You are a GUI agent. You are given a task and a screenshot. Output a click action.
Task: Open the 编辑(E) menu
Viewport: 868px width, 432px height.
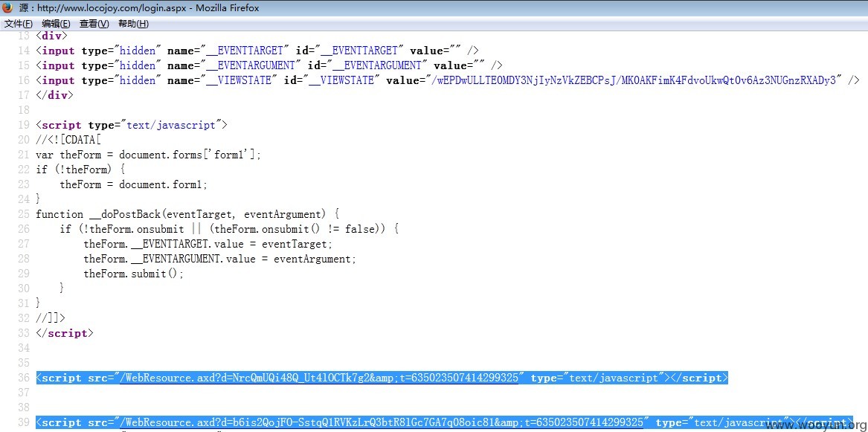(56, 24)
